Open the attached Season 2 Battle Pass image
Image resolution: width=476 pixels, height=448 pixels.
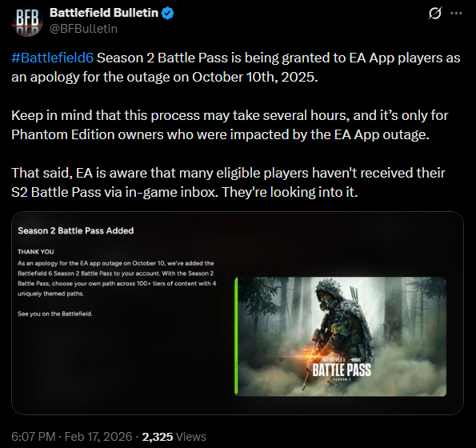click(x=238, y=313)
